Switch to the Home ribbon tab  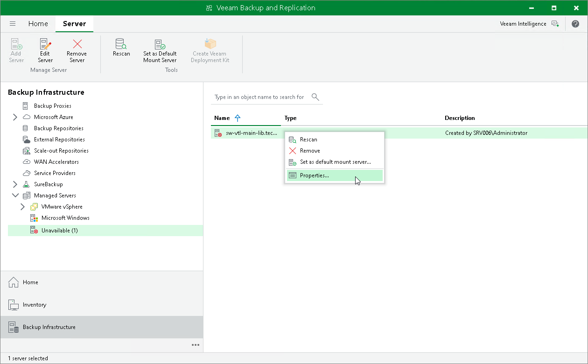[x=38, y=24]
